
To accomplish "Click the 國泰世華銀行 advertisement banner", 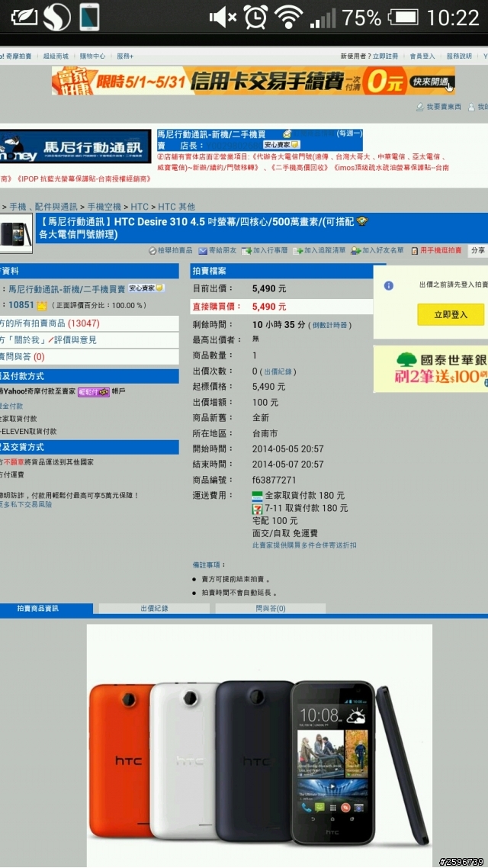I will click(x=431, y=368).
